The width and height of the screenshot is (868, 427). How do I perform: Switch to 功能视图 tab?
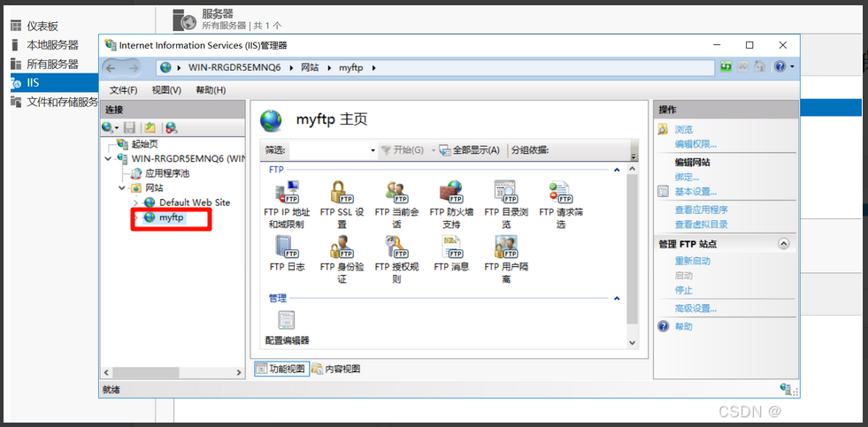tap(280, 369)
